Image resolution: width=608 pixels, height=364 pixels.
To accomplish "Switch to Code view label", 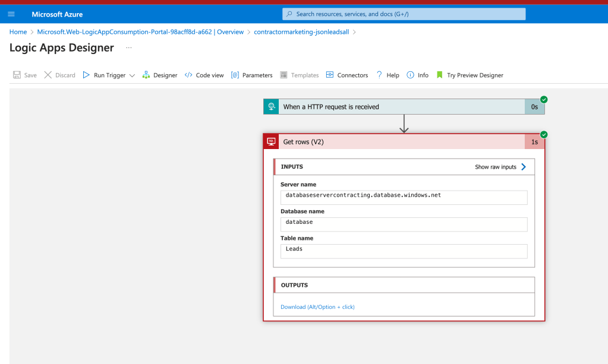I will 210,75.
